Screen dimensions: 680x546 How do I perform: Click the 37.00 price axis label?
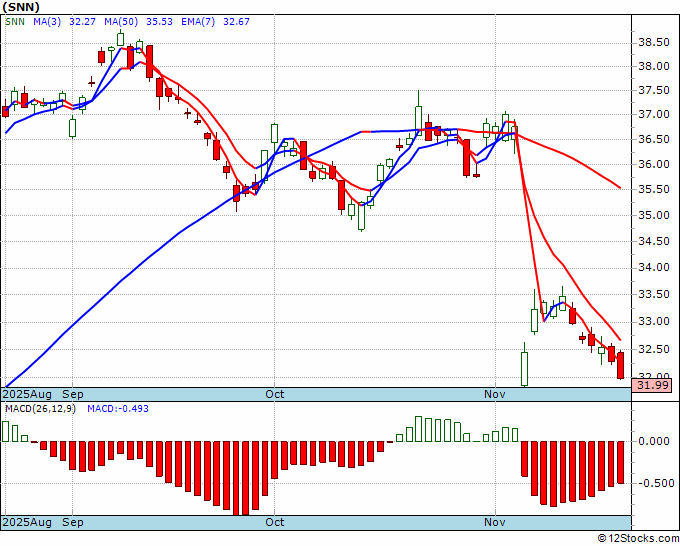(654, 114)
